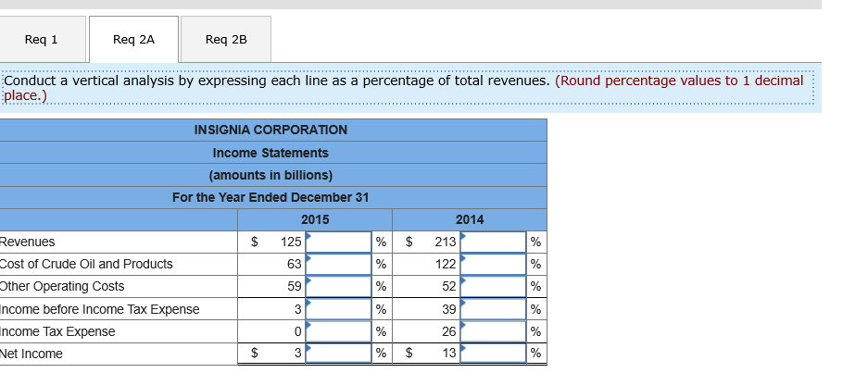This screenshot has width=868, height=373.
Task: Click the 2015 revenues value 125
Action: [291, 242]
